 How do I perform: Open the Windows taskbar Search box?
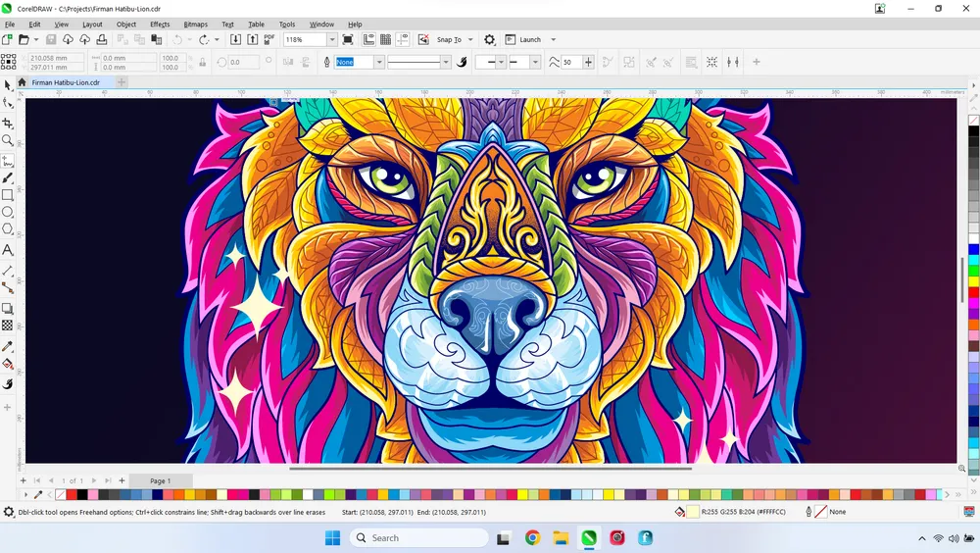tap(418, 537)
